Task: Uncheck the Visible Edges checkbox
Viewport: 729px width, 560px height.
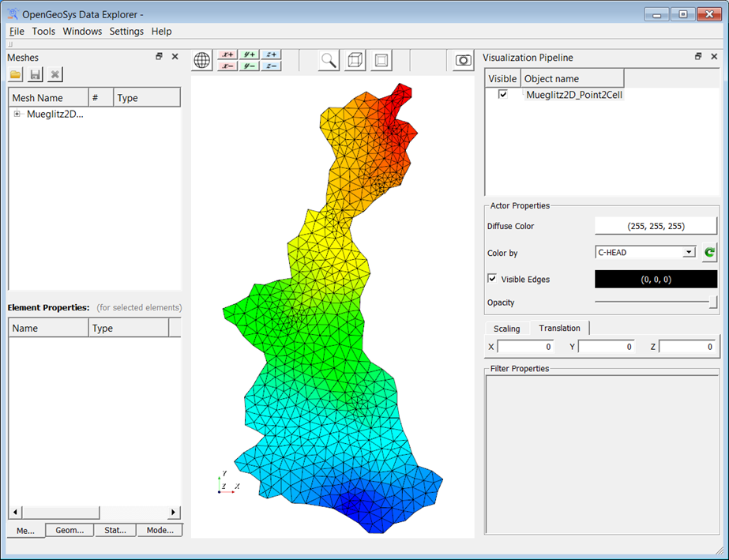Action: [493, 279]
